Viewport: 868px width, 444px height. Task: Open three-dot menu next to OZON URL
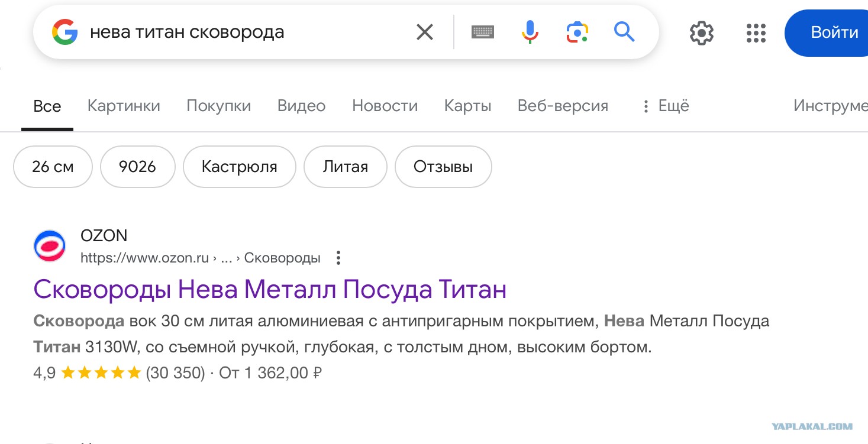pos(338,258)
